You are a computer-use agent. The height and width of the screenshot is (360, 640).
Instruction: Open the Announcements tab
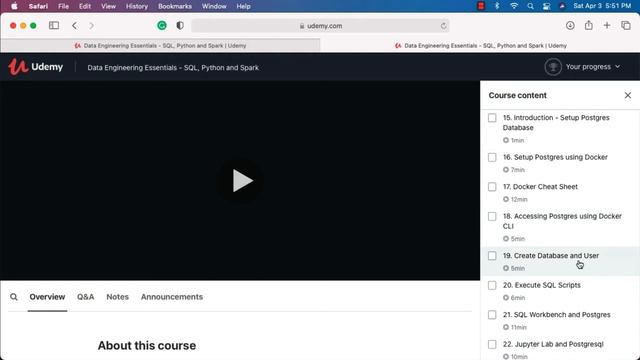[x=172, y=297]
